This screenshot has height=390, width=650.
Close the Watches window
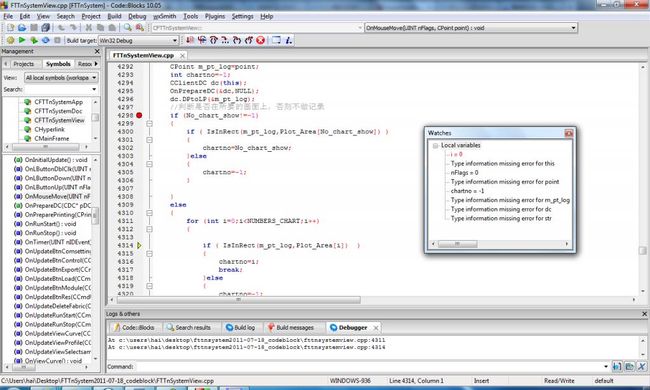click(x=568, y=133)
